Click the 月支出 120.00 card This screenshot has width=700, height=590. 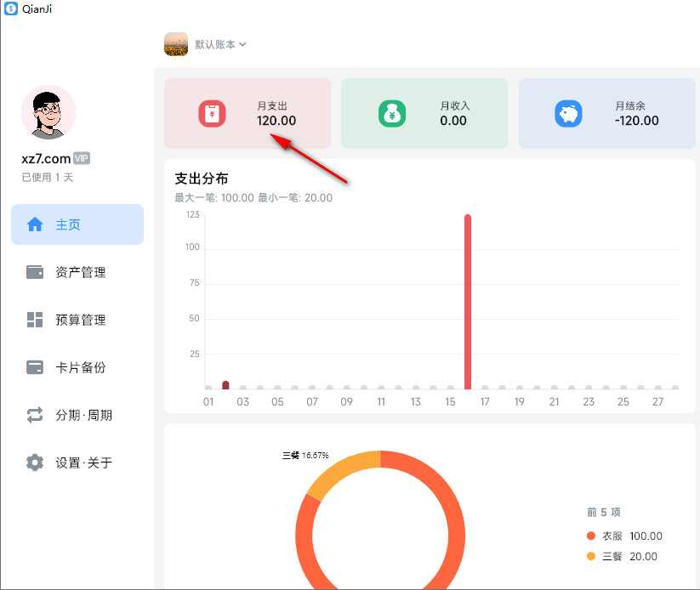coord(248,113)
